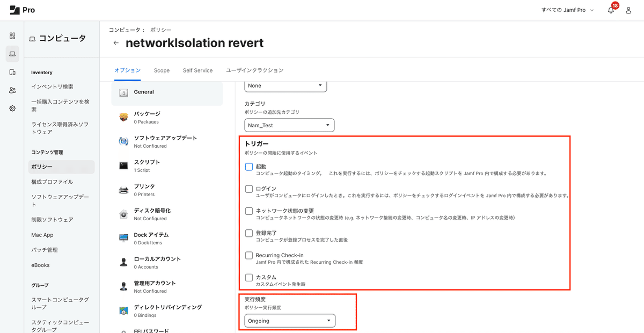This screenshot has height=333, width=644.
Task: Click the Jamf Pro logo
Action: 22,10
